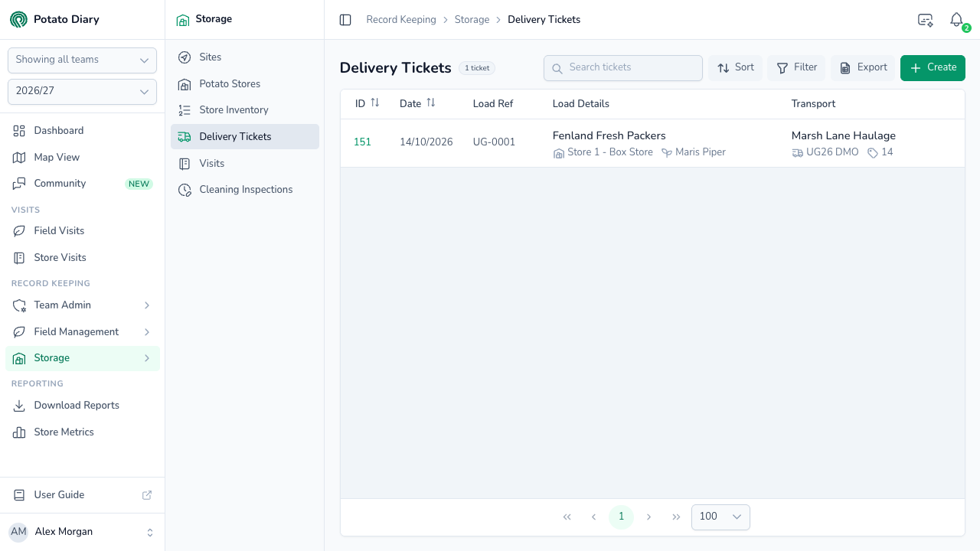Image resolution: width=980 pixels, height=551 pixels.
Task: Go to first page arrow
Action: (x=567, y=517)
